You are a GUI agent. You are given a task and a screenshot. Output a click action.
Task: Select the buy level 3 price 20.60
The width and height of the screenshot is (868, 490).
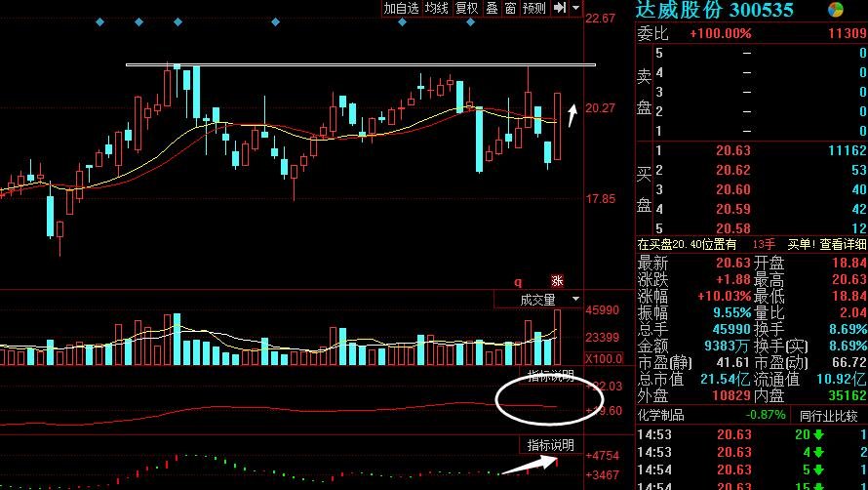(x=733, y=189)
